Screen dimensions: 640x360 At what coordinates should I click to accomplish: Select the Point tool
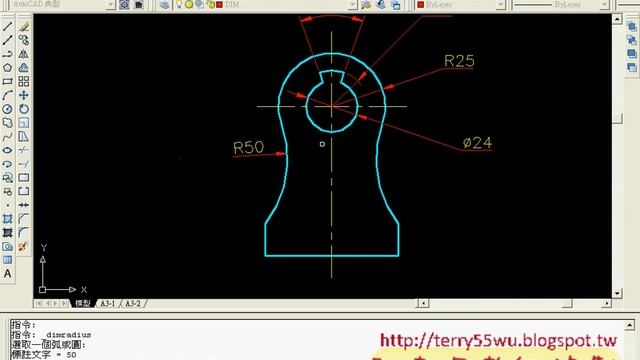[7, 205]
